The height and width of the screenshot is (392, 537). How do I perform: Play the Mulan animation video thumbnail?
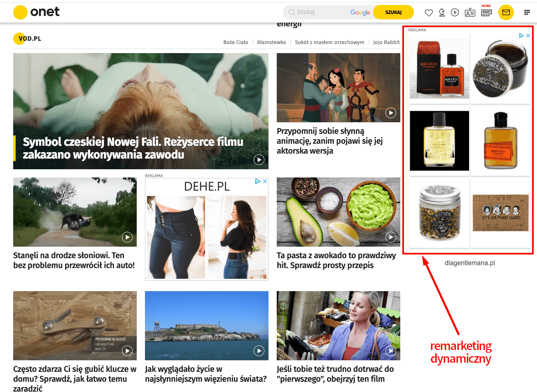pos(339,88)
